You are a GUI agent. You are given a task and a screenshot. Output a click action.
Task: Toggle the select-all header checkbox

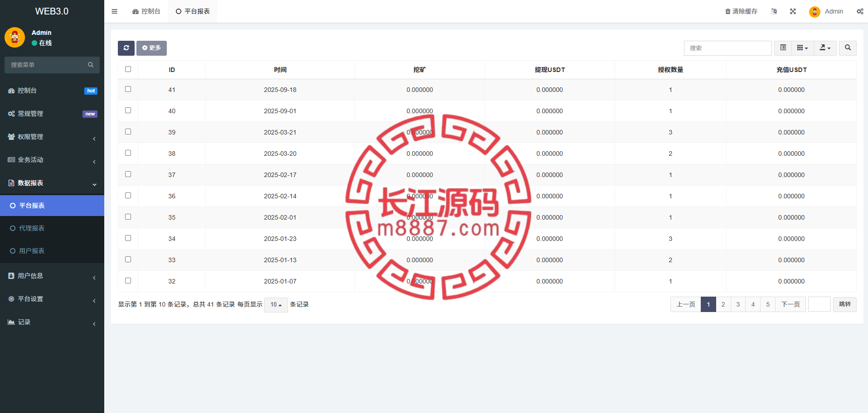coord(128,69)
